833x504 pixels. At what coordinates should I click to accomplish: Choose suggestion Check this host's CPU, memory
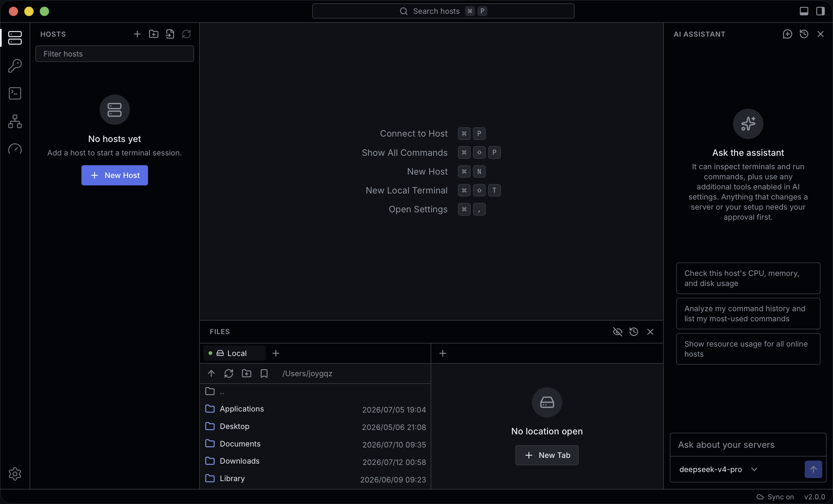tap(748, 278)
